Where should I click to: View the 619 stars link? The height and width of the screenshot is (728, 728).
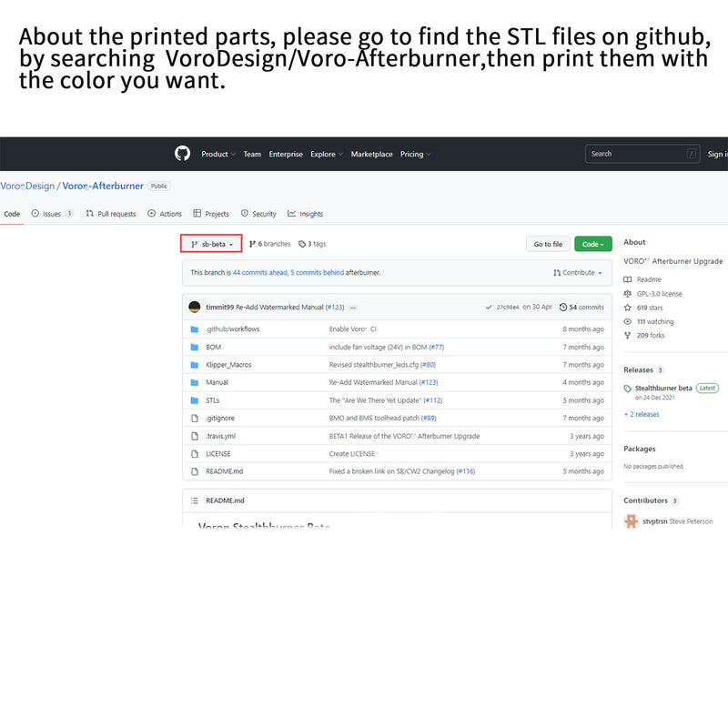pos(643,308)
